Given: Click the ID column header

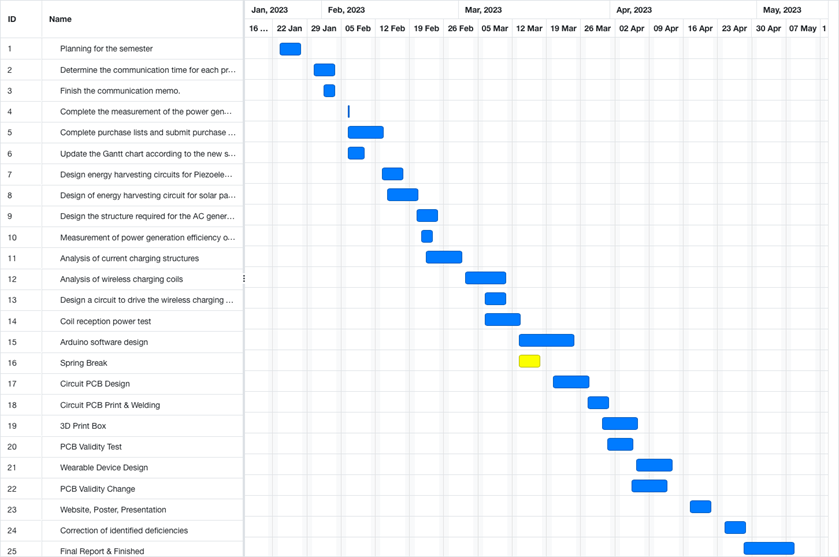Looking at the screenshot, I should pos(12,19).
